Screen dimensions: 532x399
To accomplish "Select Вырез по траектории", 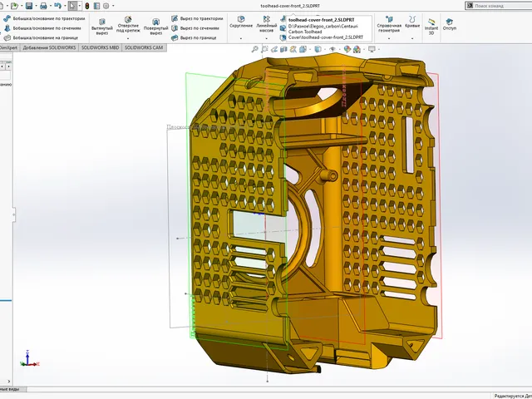I will tap(197, 18).
